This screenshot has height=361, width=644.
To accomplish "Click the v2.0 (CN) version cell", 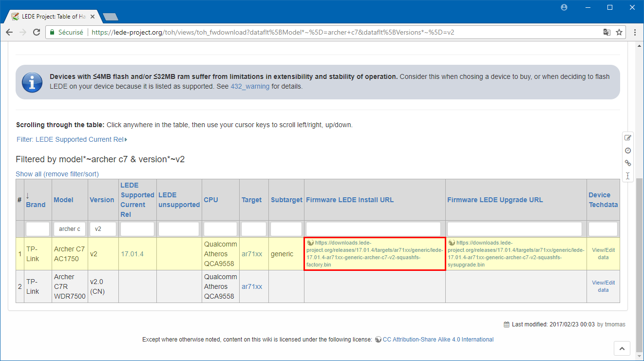I will pyautogui.click(x=103, y=286).
